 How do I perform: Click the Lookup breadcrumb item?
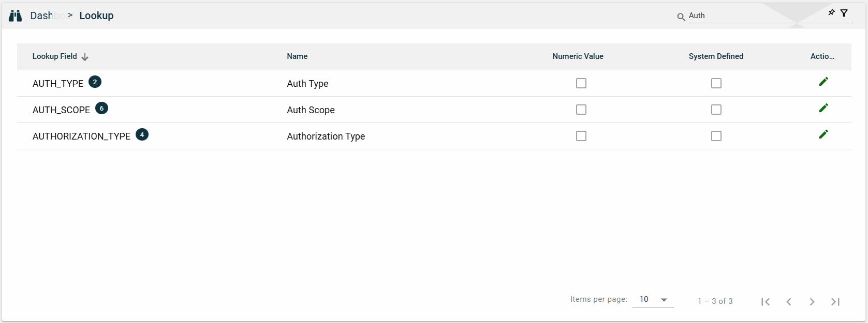pos(96,16)
